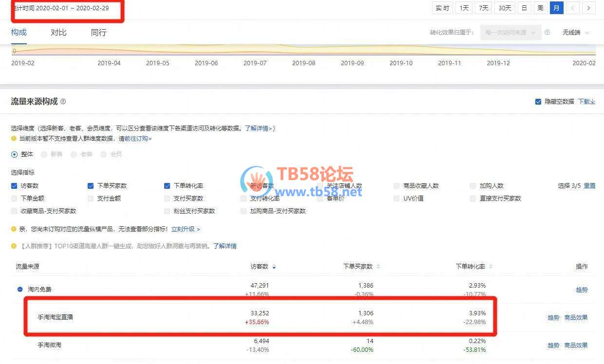Image resolution: width=604 pixels, height=364 pixels.
Task: Select the 1天 time range button
Action: (464, 8)
